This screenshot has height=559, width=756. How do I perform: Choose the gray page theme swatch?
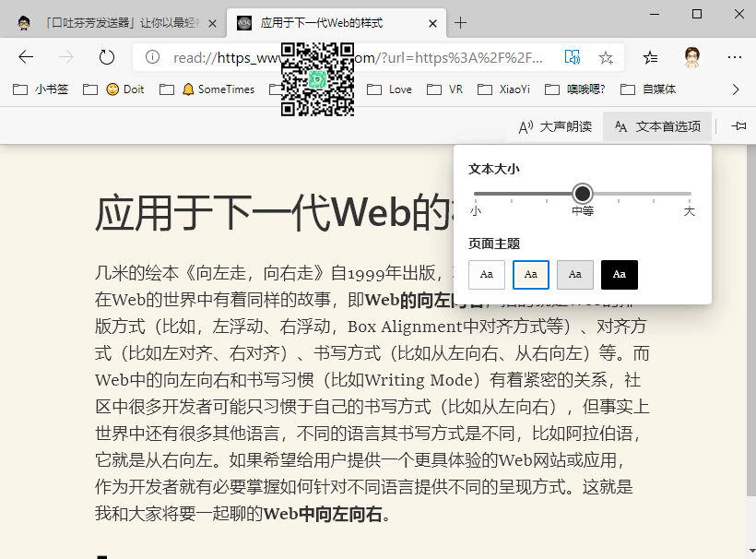(575, 275)
